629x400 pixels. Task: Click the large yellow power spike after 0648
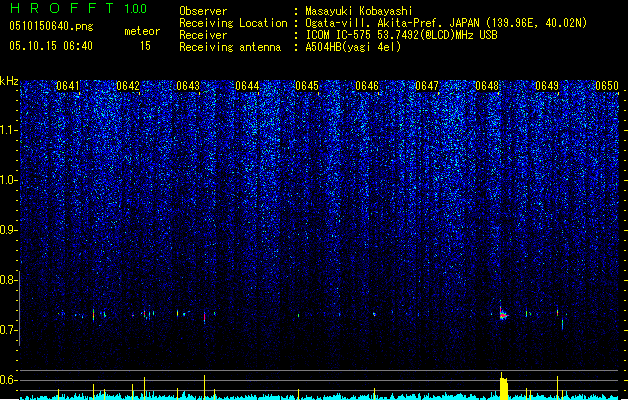(503, 386)
